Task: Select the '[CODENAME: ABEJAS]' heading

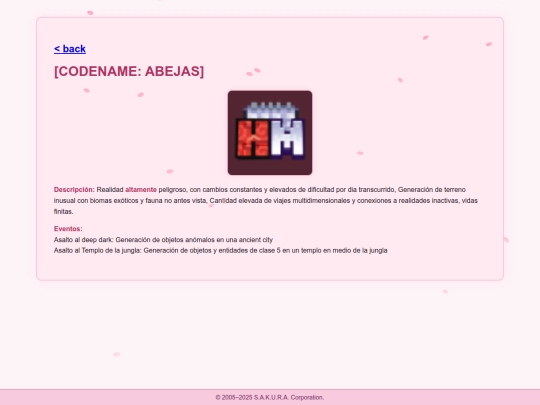Action: pos(129,71)
